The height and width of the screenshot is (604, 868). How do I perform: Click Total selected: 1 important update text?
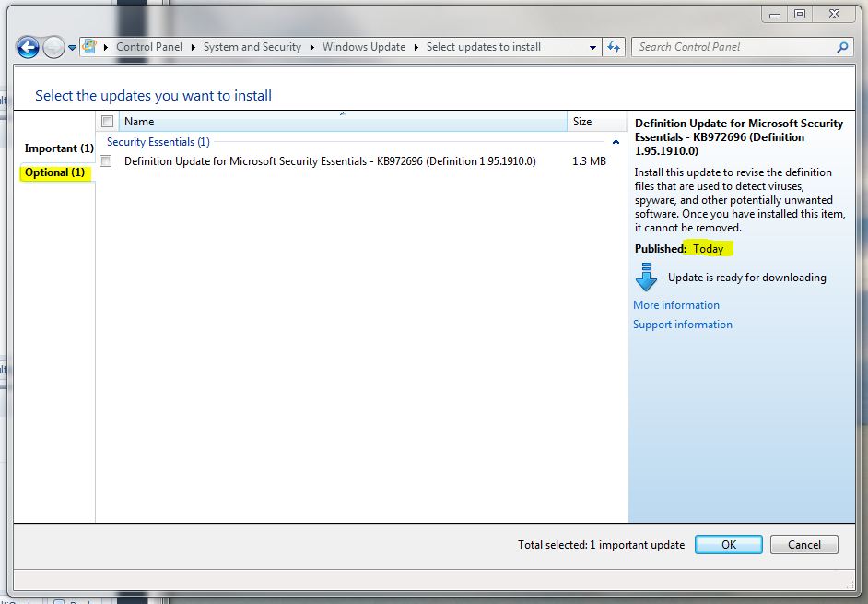[601, 545]
